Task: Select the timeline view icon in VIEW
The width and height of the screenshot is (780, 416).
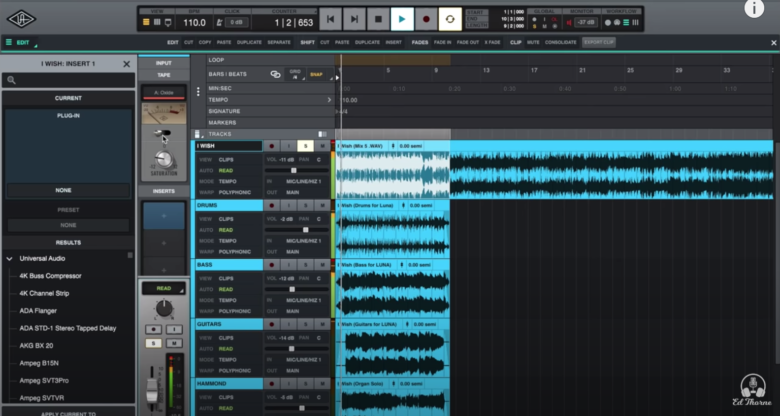Action: click(x=146, y=22)
